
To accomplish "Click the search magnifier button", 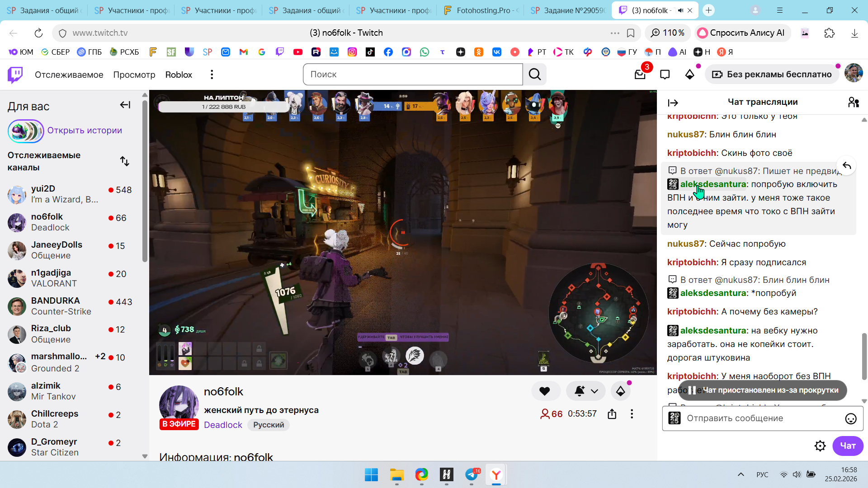I will 535,75.
